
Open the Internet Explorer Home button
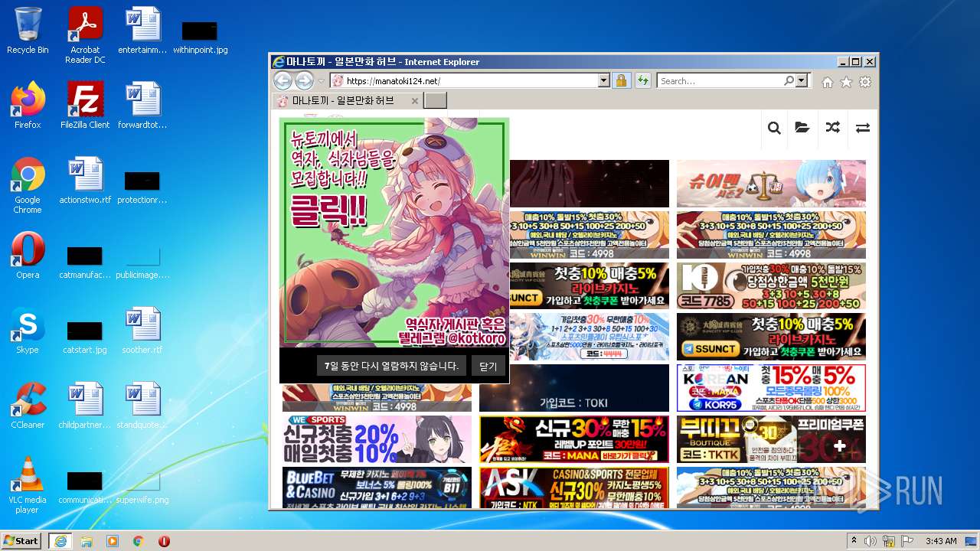coord(828,82)
